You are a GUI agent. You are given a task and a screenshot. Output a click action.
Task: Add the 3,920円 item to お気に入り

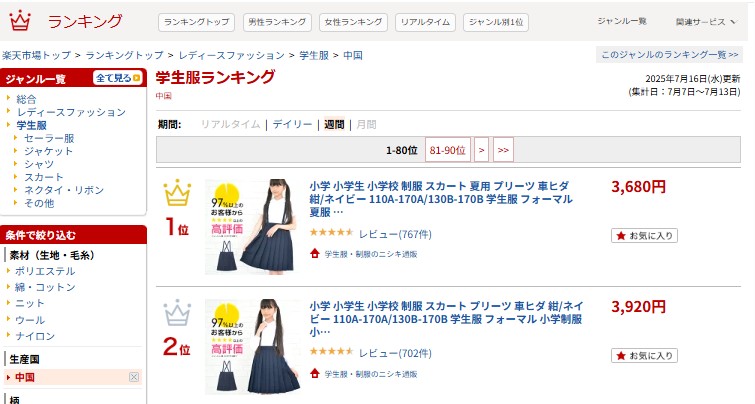[x=644, y=355]
